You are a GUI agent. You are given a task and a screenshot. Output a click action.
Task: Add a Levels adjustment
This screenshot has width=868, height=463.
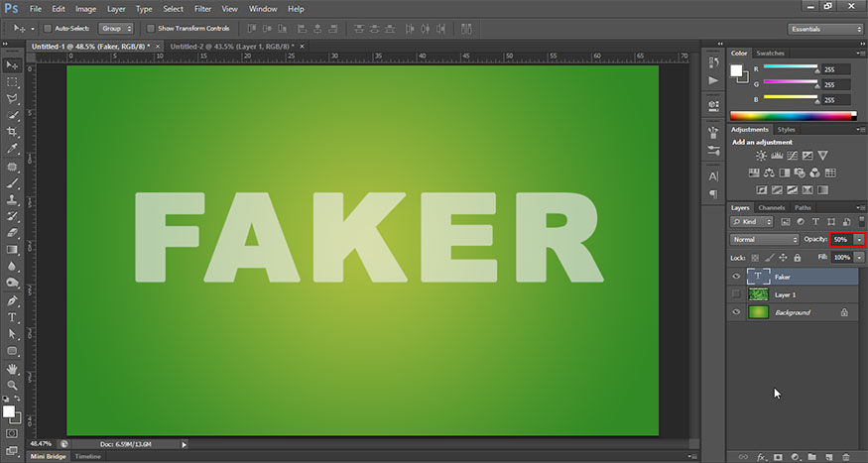click(777, 156)
